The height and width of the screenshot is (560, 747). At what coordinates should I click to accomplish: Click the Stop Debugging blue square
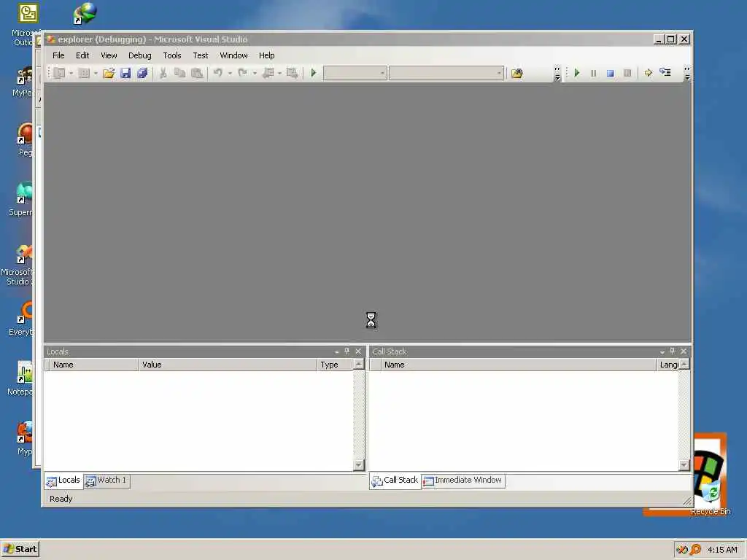(611, 73)
